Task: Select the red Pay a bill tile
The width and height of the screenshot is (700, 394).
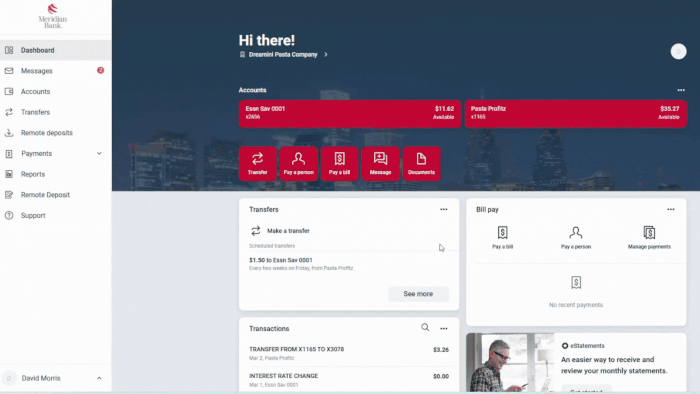Action: click(x=339, y=163)
